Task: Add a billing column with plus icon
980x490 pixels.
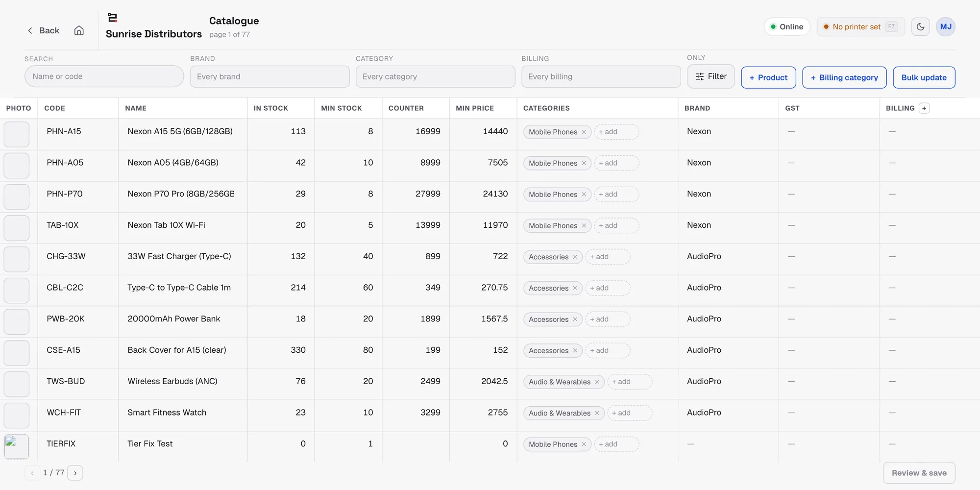Action: [924, 108]
